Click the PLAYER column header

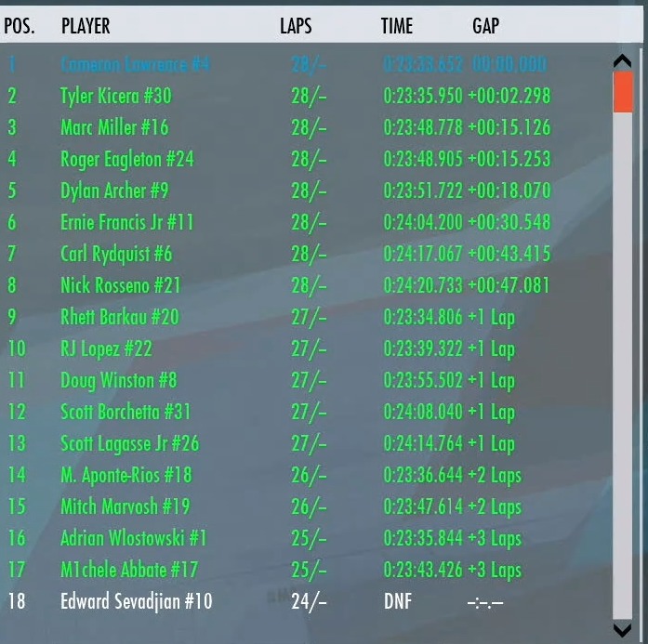(x=86, y=26)
